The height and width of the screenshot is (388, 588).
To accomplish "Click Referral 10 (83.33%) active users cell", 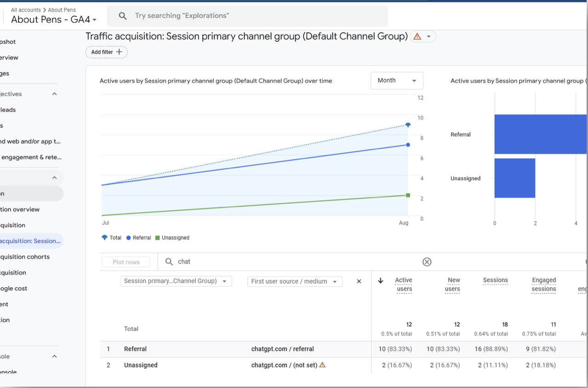I will pos(395,349).
